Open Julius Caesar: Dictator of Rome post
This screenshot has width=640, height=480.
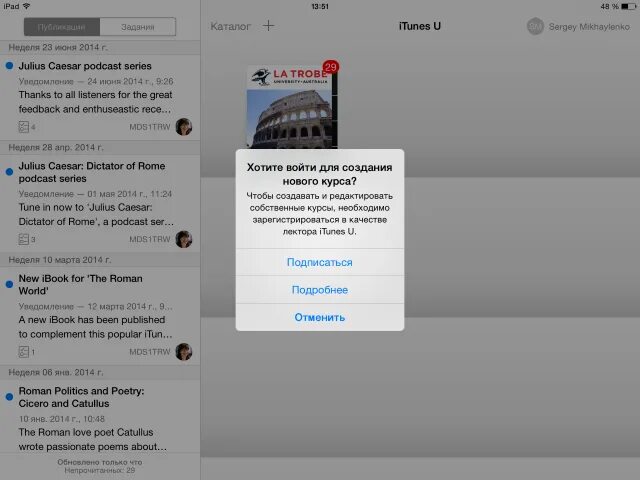(x=100, y=203)
